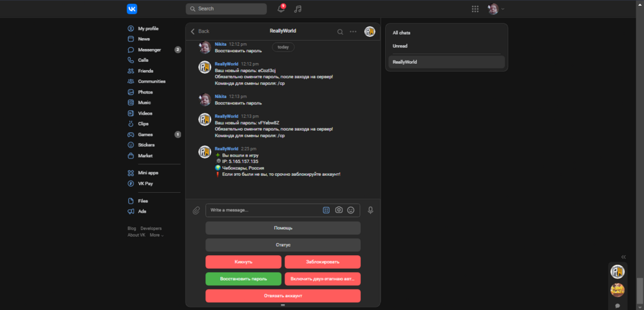This screenshot has width=644, height=310.
Task: Toggle the bot keyboard icon
Action: coord(326,210)
